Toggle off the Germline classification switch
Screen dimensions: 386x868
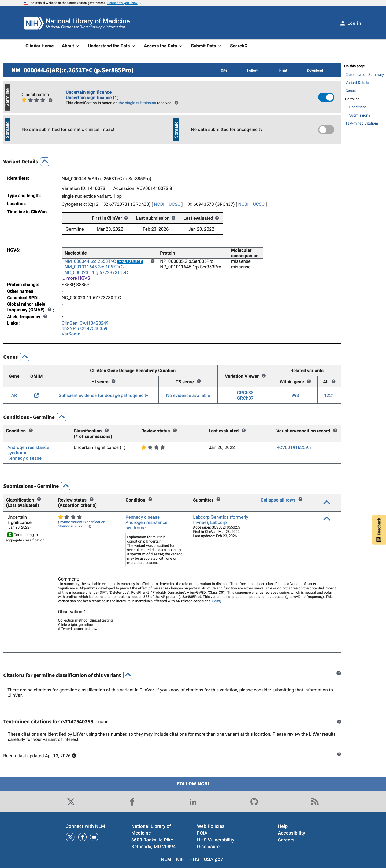pyautogui.click(x=326, y=97)
